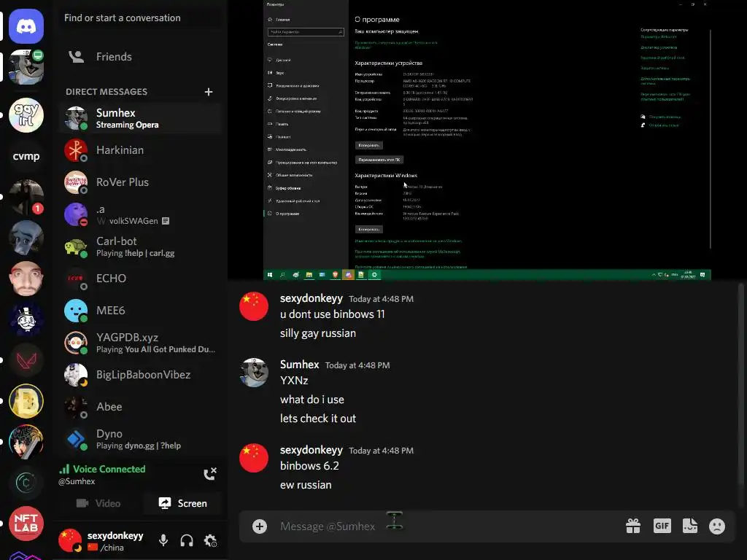The image size is (747, 560).
Task: Open the BigLipBaboonVibez direct message
Action: (140, 375)
